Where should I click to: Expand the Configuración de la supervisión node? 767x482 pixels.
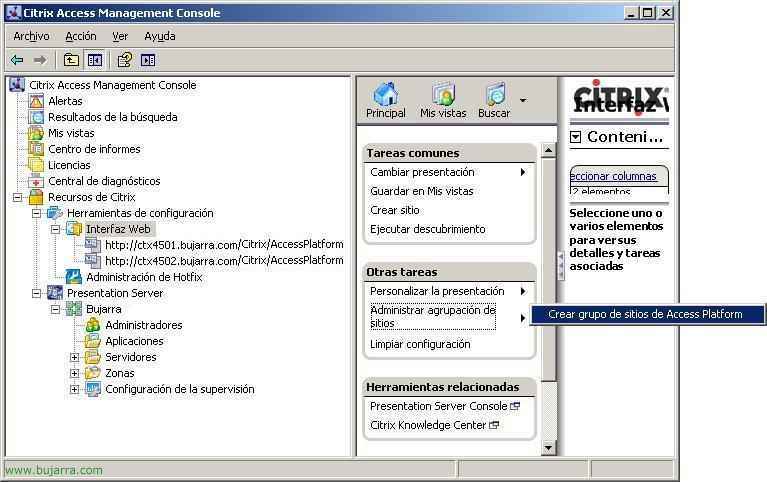tap(74, 390)
